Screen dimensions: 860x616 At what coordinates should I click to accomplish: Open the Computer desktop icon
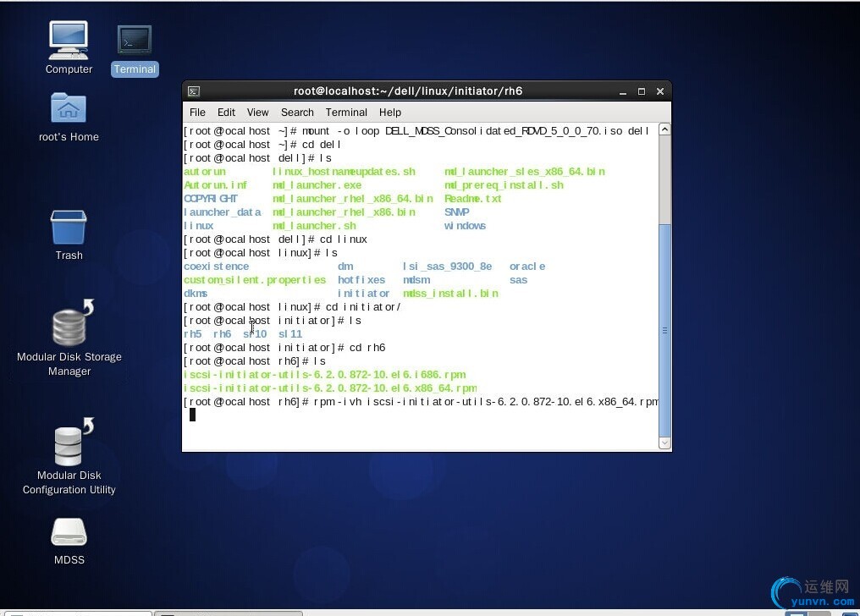coord(69,47)
